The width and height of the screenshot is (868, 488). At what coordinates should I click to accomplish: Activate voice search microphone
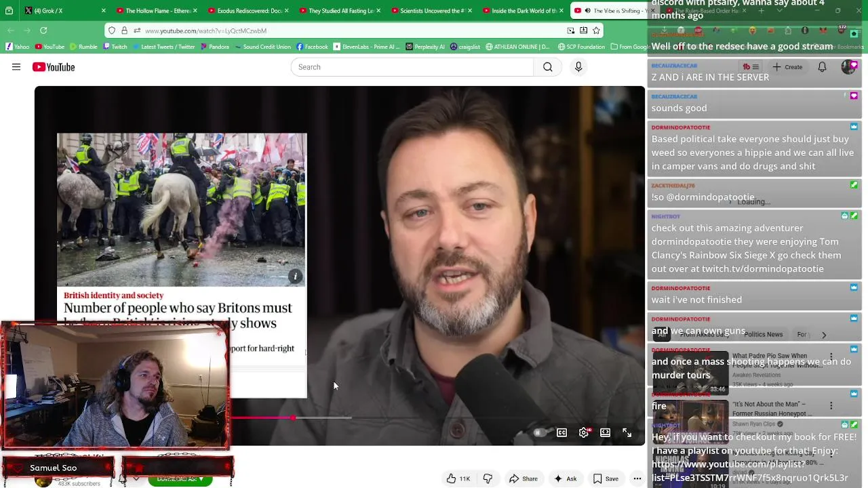(578, 67)
